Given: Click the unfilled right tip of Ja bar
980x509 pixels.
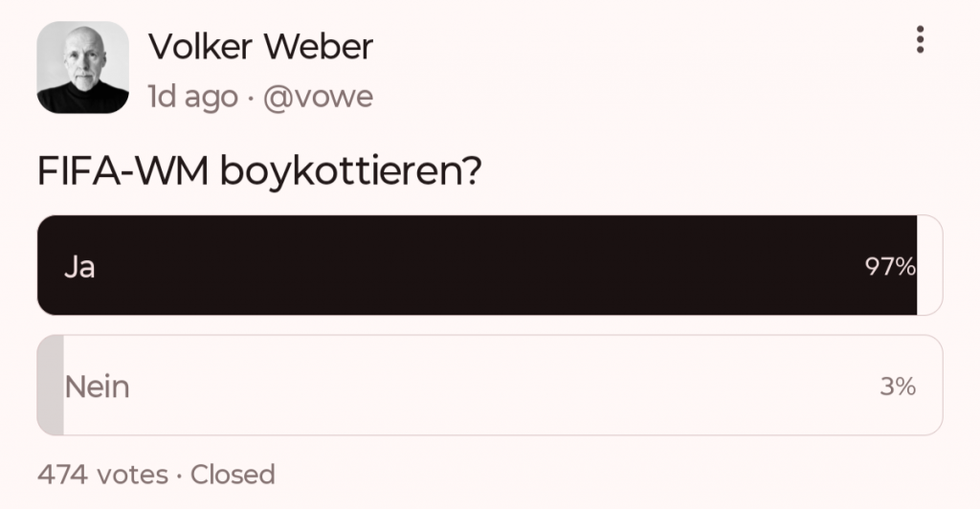Looking at the screenshot, I should pos(929,265).
